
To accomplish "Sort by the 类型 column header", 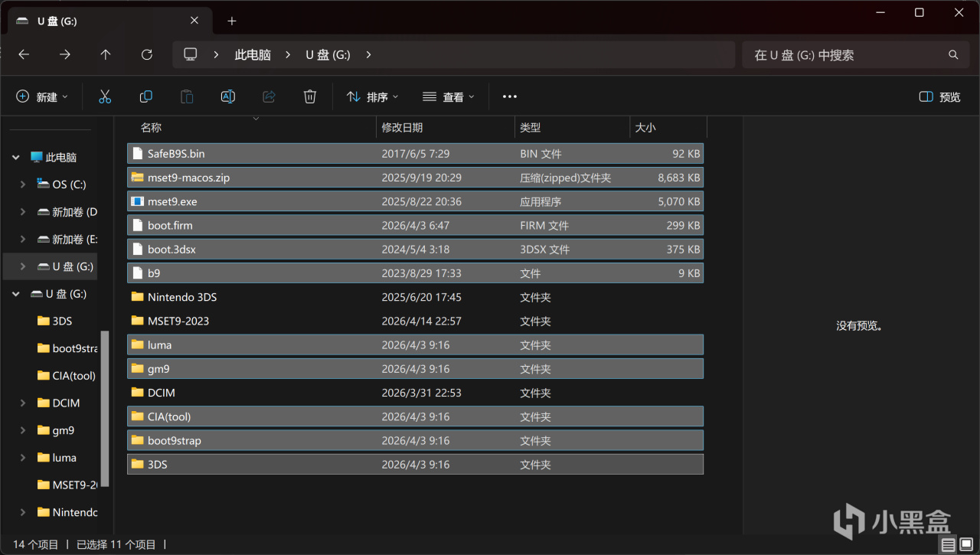I will [x=572, y=128].
